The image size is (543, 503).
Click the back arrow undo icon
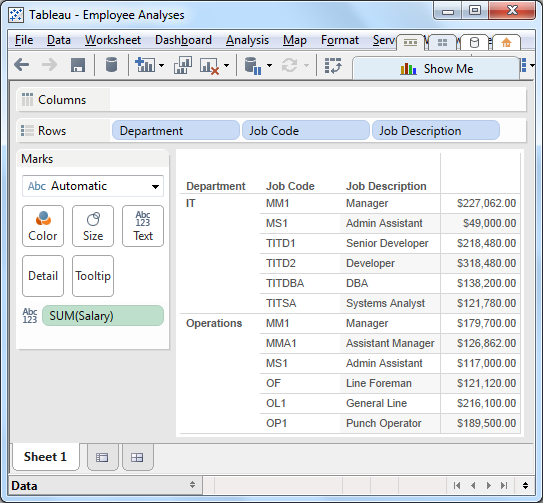pos(22,65)
